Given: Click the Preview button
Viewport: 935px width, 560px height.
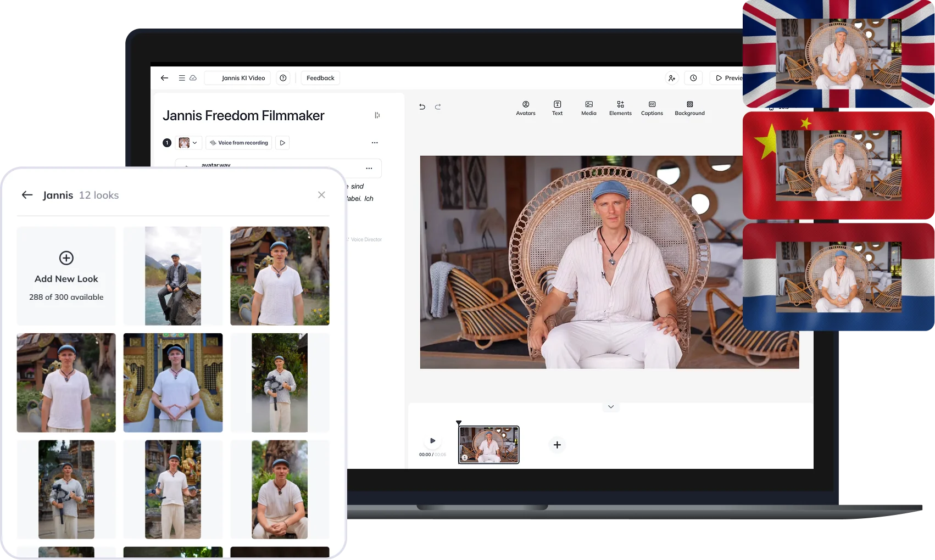Looking at the screenshot, I should tap(728, 78).
